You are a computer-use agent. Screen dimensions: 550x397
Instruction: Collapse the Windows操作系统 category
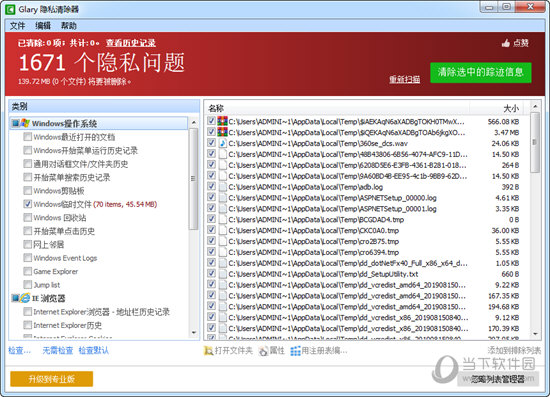point(15,123)
